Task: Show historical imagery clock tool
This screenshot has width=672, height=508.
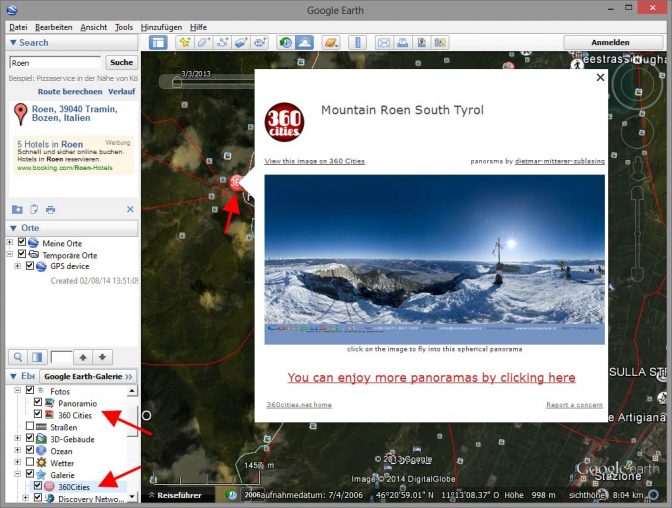Action: click(285, 42)
